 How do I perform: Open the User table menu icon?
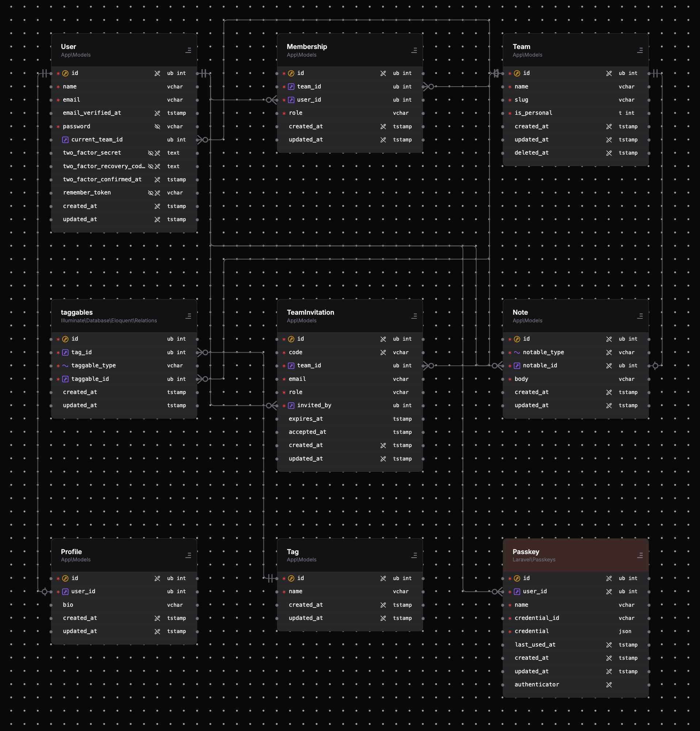pos(188,50)
